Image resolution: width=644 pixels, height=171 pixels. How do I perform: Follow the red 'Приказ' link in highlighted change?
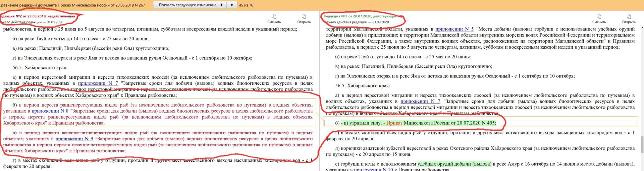394,123
